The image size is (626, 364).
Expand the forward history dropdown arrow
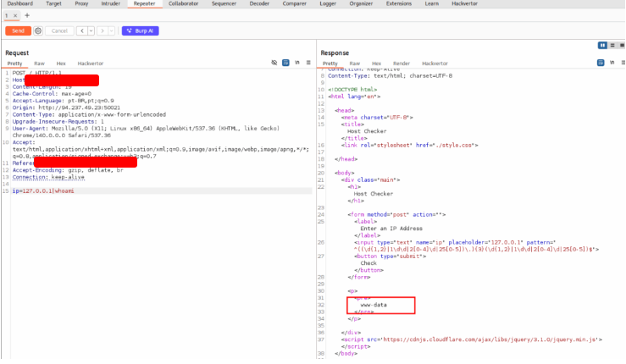click(110, 30)
